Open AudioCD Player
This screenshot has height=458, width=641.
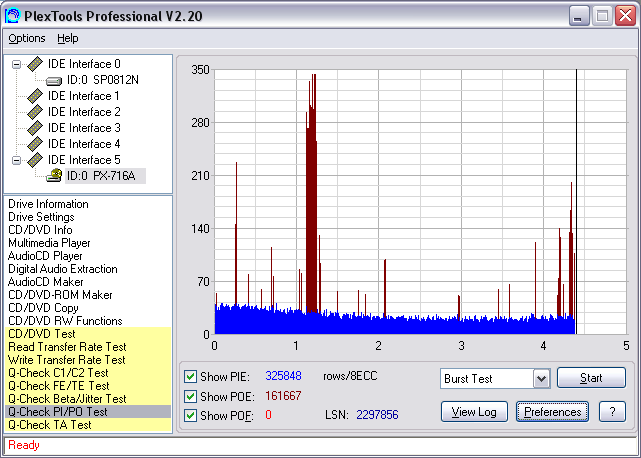[x=45, y=256]
